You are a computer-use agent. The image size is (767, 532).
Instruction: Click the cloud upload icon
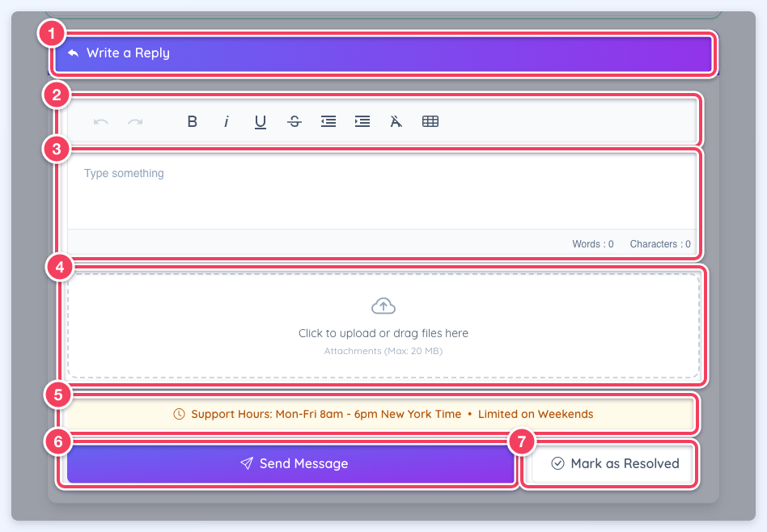tap(383, 306)
